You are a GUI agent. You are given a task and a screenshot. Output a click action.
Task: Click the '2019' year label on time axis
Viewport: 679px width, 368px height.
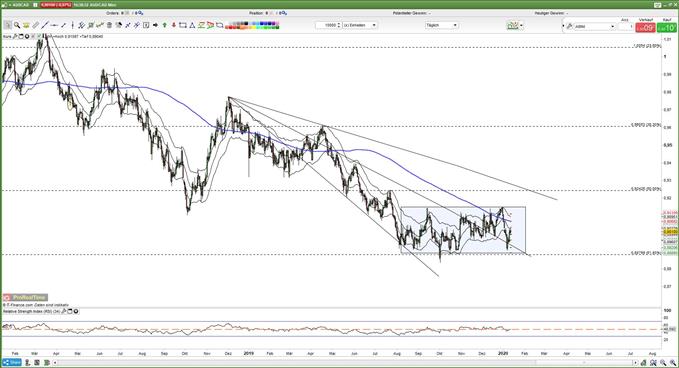(x=249, y=353)
